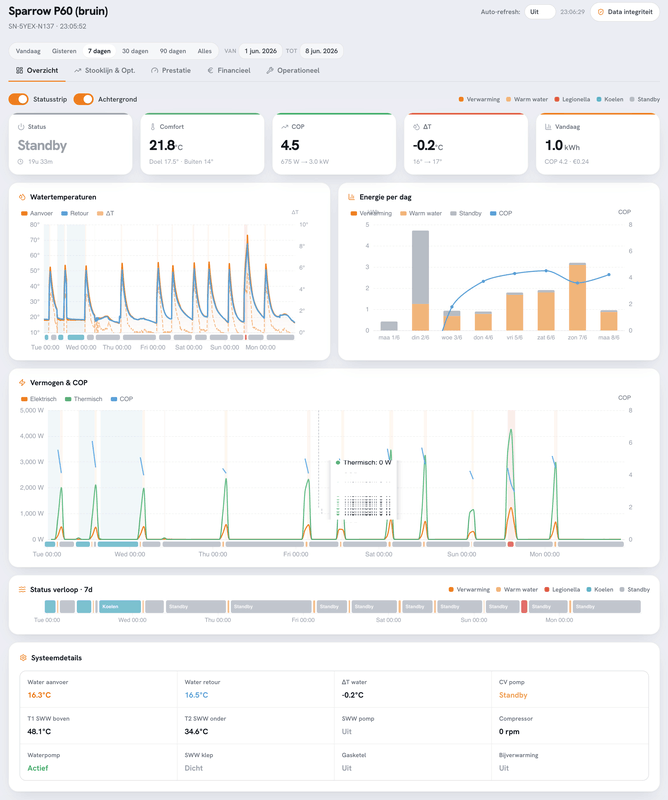Go to the Financieel tab
Viewport: 668px width, 800px height.
pos(229,70)
